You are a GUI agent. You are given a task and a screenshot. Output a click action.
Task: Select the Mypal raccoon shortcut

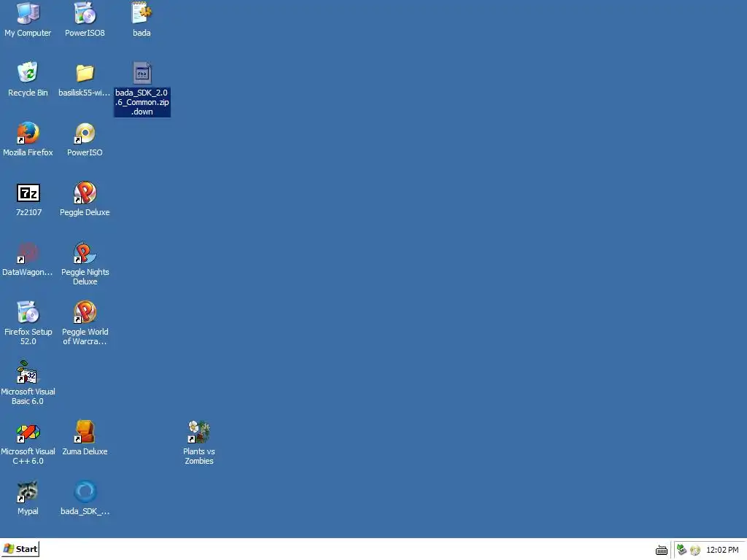28,492
